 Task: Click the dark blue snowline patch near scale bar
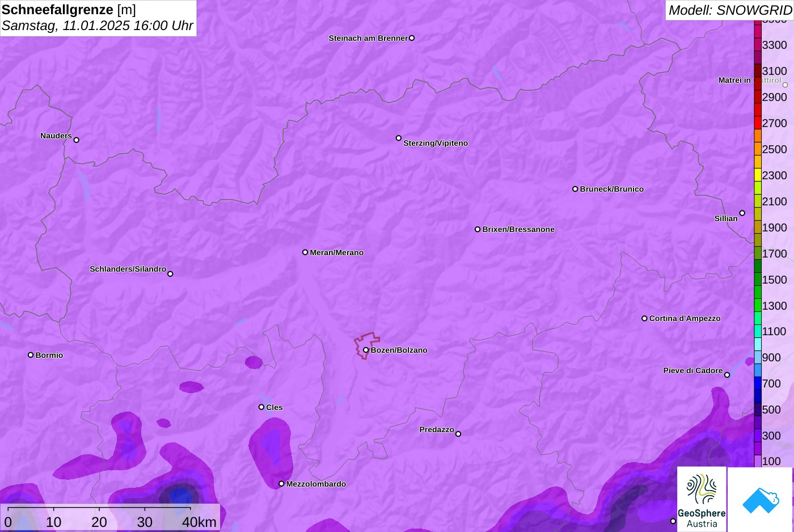pos(181,496)
